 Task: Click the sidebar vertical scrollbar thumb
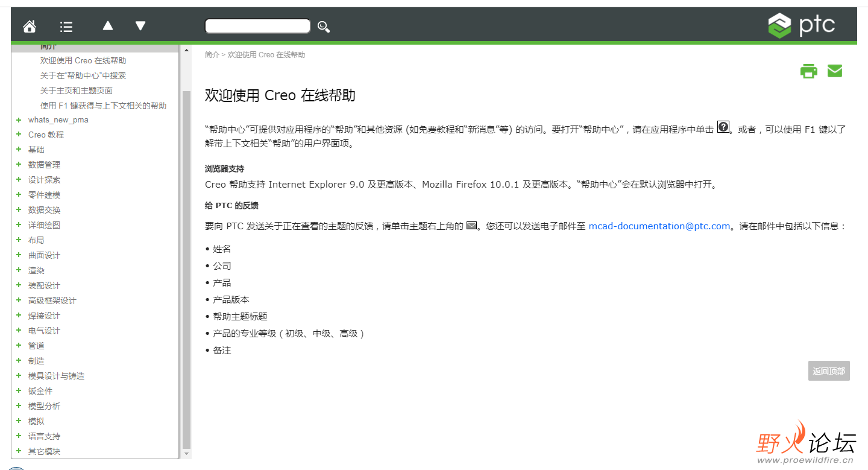[187, 268]
